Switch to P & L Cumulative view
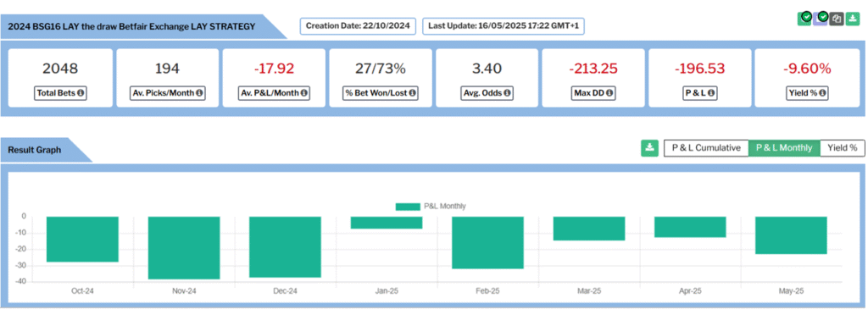Image resolution: width=868 pixels, height=315 pixels. coord(706,148)
